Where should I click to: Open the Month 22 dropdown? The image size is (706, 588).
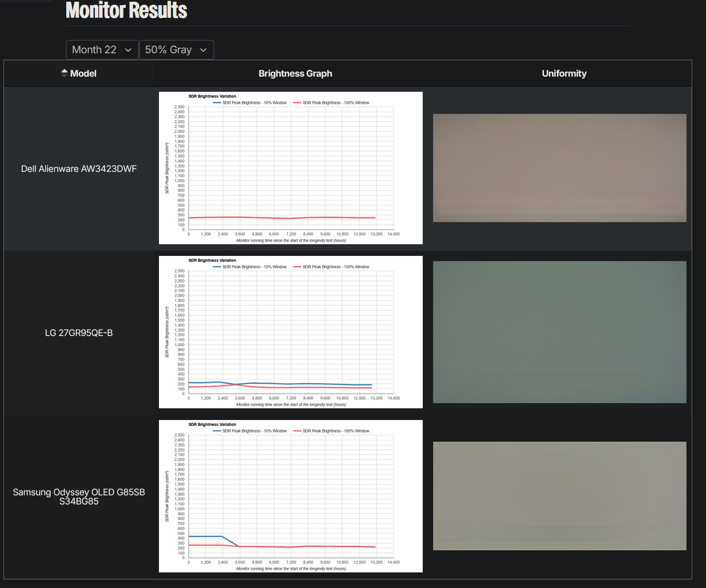click(x=102, y=50)
